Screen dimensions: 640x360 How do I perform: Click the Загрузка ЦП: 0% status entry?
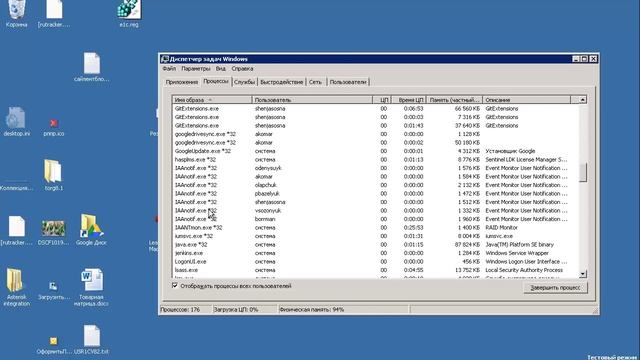point(245,309)
